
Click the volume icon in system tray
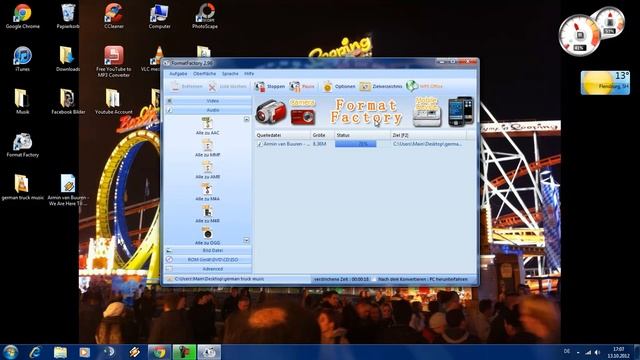tap(597, 352)
